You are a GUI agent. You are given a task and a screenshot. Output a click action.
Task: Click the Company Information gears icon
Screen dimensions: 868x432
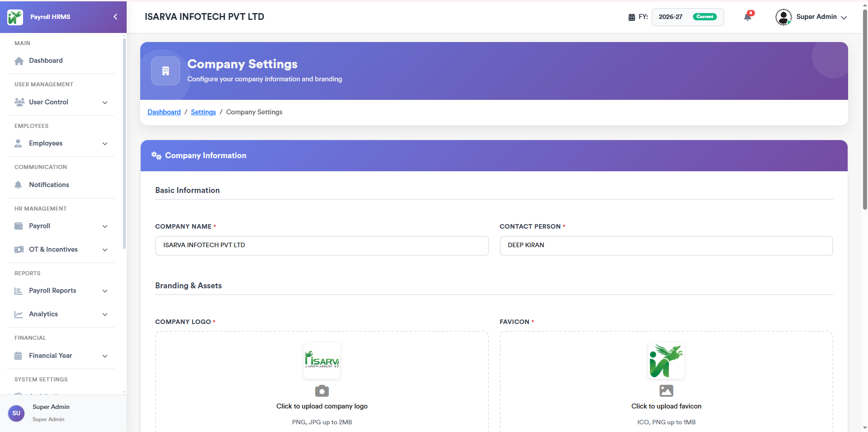click(x=157, y=155)
